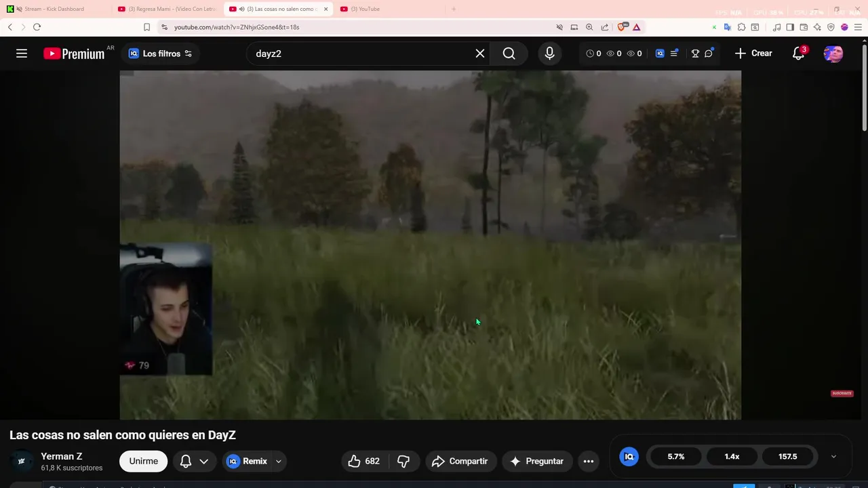The width and height of the screenshot is (868, 488).
Task: Clear the dayz2 search text
Action: tap(480, 54)
